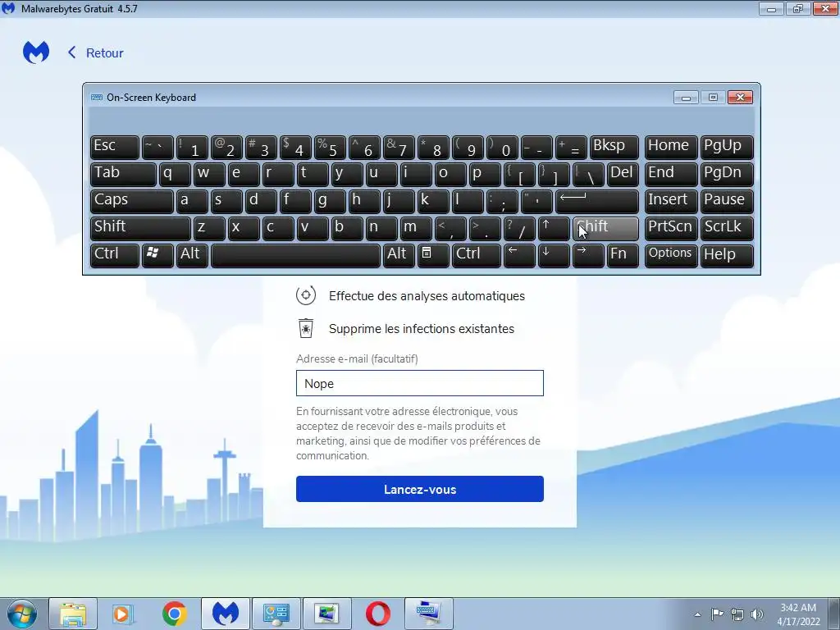The height and width of the screenshot is (630, 840).
Task: Show hidden tray icons arrow
Action: tap(697, 614)
